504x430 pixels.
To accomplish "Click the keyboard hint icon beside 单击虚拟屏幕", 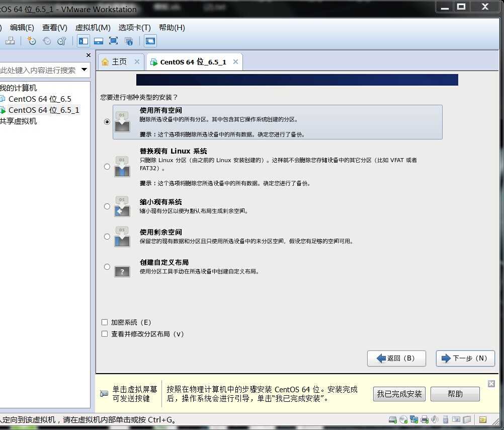I will 104,394.
